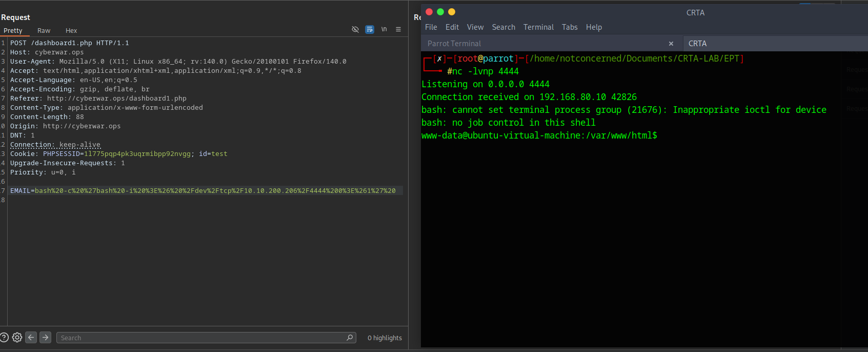The height and width of the screenshot is (352, 868).
Task: Open the terminal Help menu
Action: click(594, 27)
